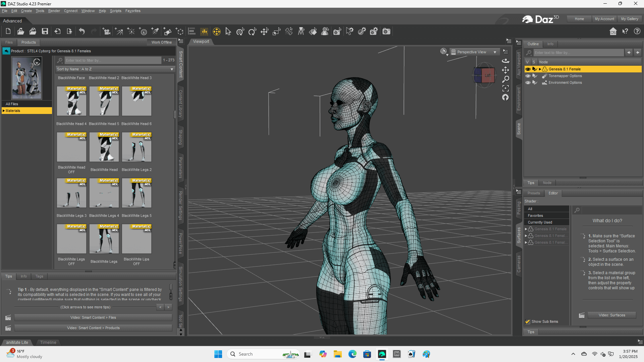Image resolution: width=644 pixels, height=362 pixels.
Task: Select the Rotate tool in the toolbar
Action: click(x=252, y=32)
